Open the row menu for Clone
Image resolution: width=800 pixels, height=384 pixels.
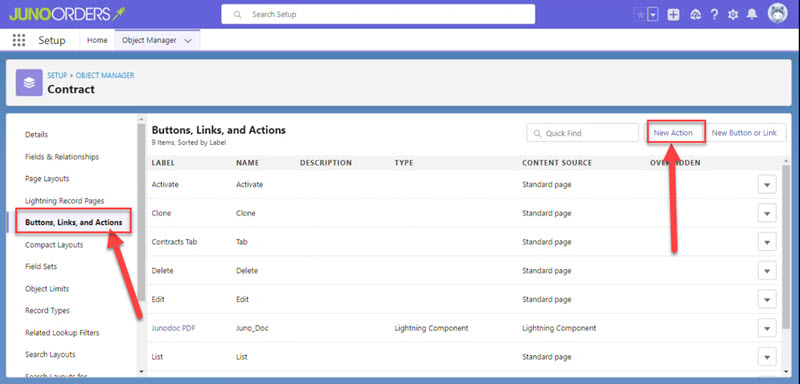767,213
